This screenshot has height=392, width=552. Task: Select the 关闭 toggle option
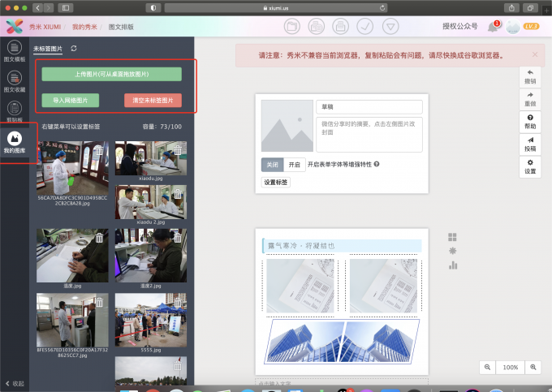(x=272, y=164)
